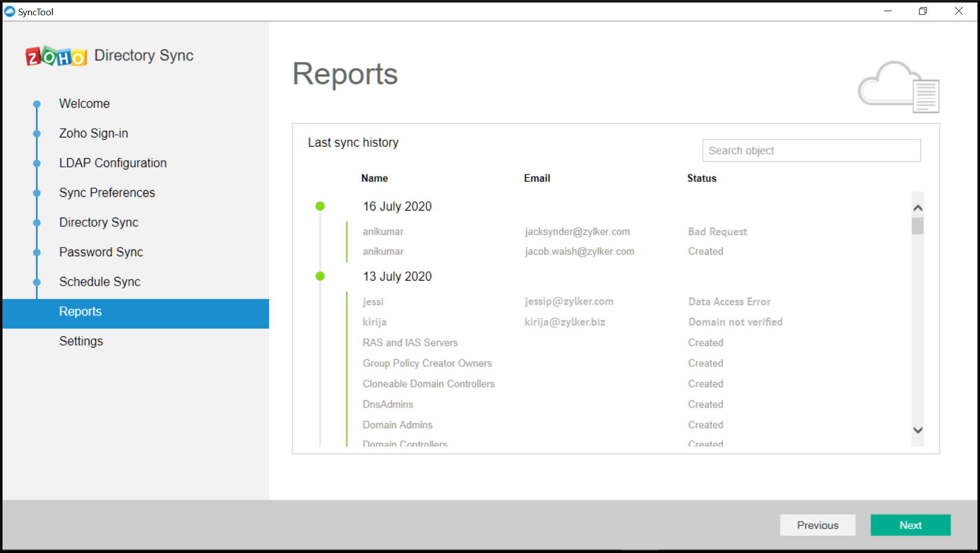The image size is (980, 553).
Task: Click the Search object field
Action: click(811, 150)
